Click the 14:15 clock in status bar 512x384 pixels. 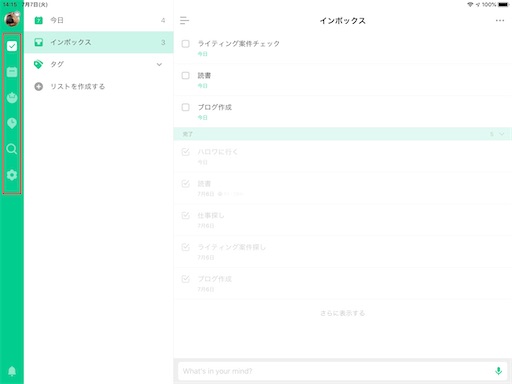[9, 5]
